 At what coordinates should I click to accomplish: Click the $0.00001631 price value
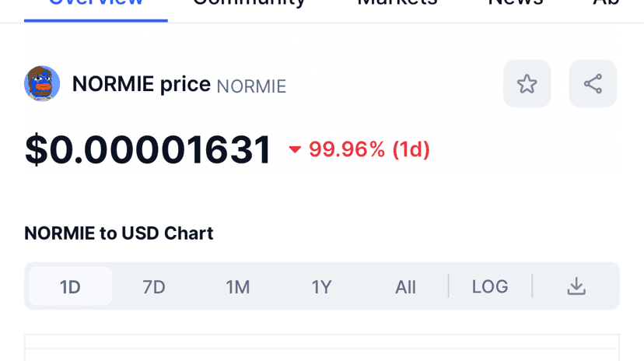coord(148,149)
